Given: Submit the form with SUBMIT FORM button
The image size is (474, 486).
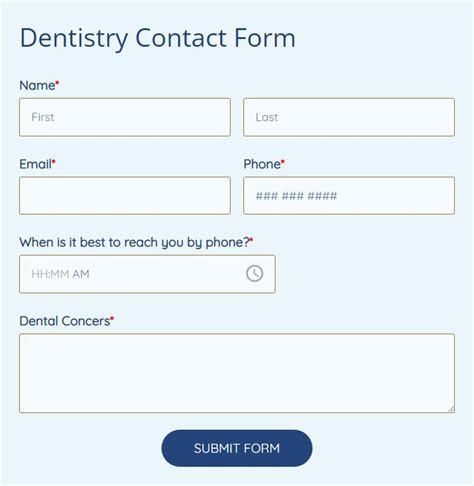Looking at the screenshot, I should tap(237, 448).
